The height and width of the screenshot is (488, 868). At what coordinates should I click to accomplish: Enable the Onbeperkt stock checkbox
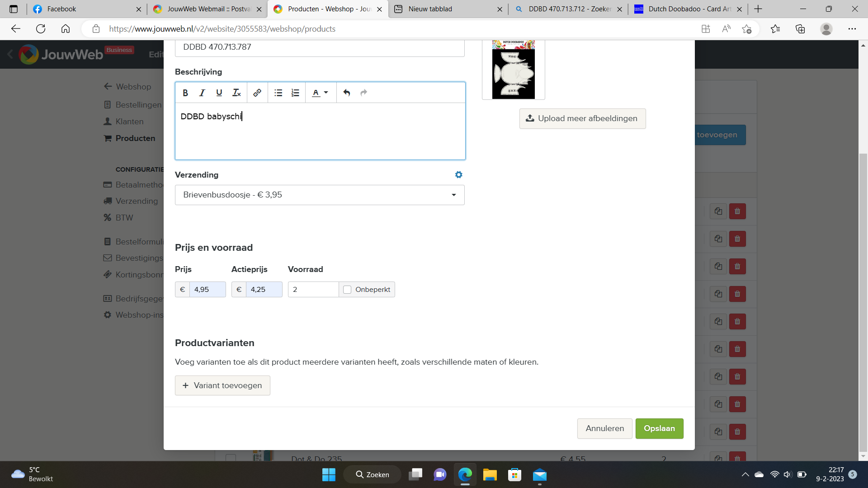point(347,290)
